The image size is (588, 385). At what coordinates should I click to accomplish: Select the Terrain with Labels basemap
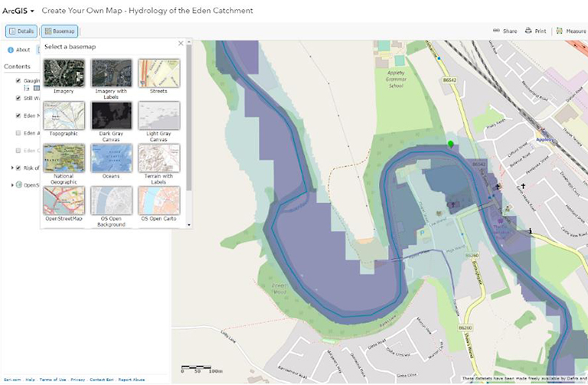pos(158,158)
